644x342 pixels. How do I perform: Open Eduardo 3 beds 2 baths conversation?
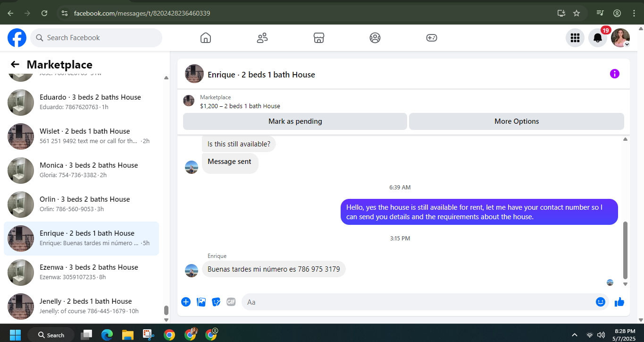click(81, 103)
